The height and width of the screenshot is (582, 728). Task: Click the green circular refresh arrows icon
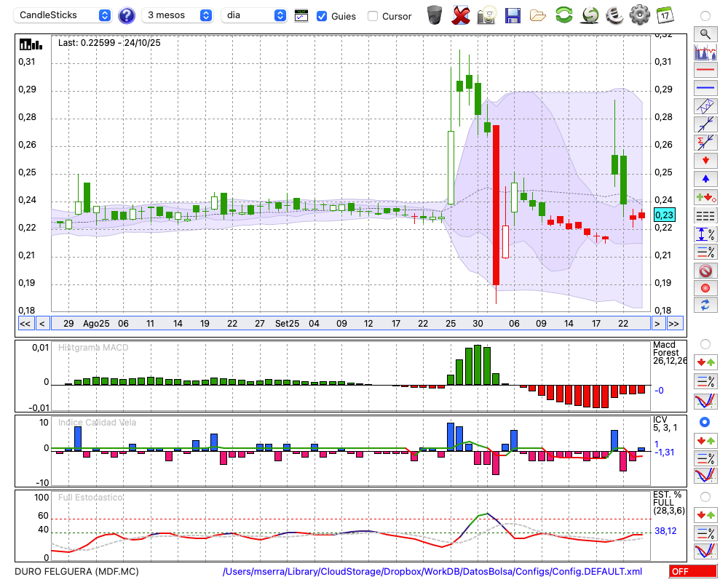(x=563, y=15)
